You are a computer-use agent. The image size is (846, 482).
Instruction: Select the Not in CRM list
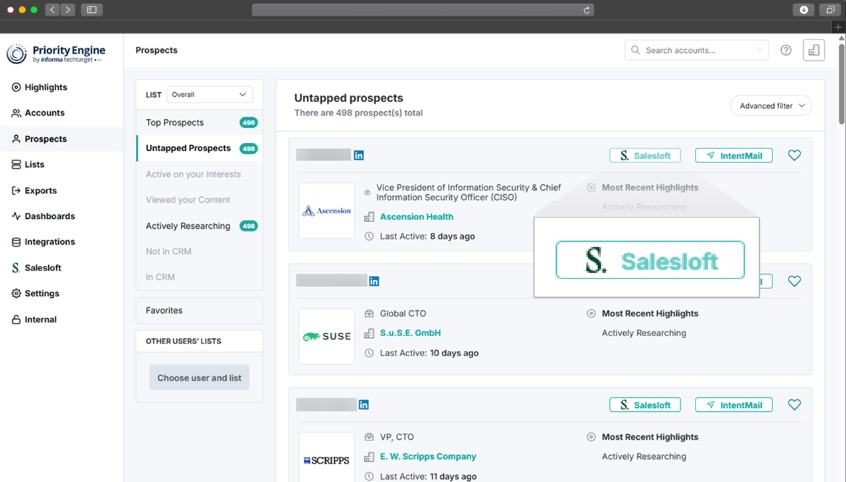click(x=168, y=252)
